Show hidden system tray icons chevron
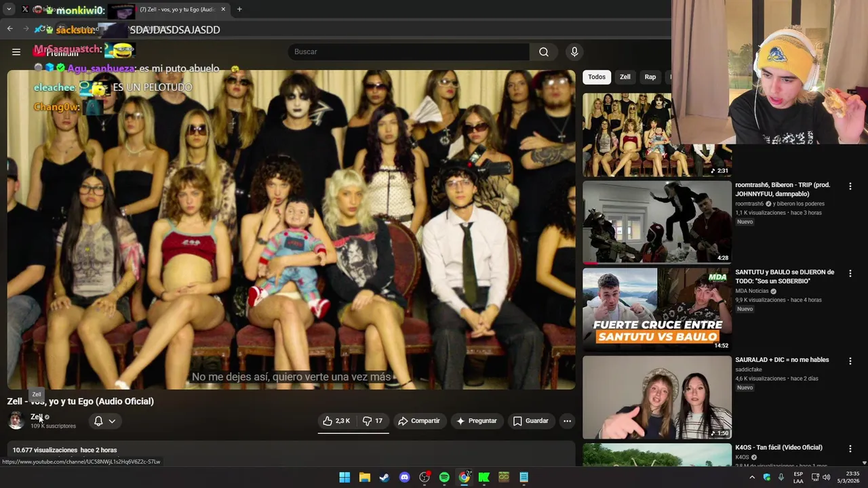Image resolution: width=868 pixels, height=488 pixels. click(752, 477)
